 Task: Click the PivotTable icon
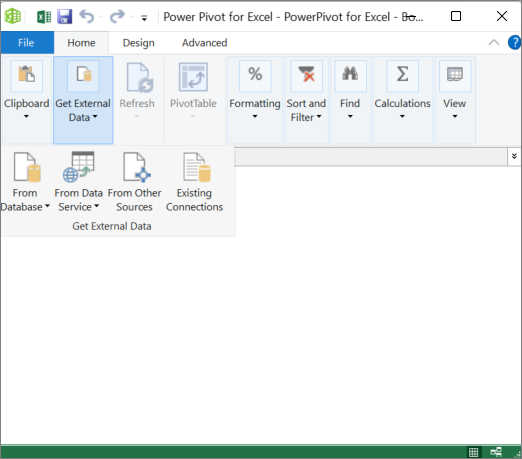point(193,77)
